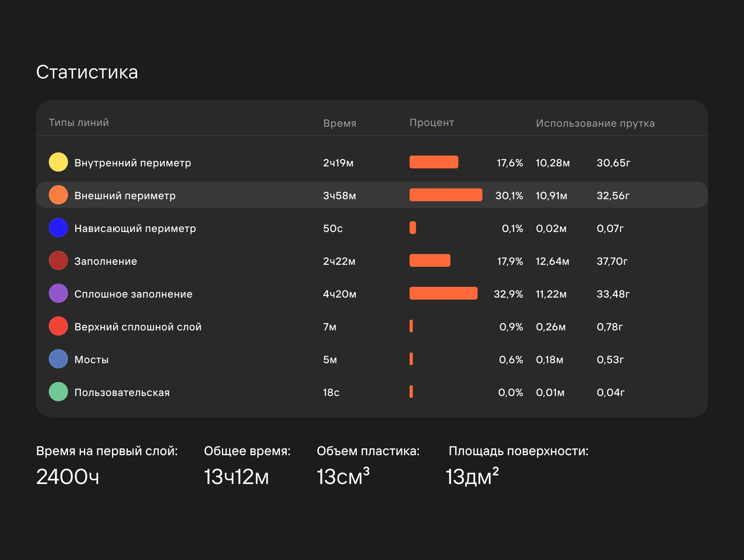Select the Нависающий периметр row label
The height and width of the screenshot is (560, 744).
point(135,228)
